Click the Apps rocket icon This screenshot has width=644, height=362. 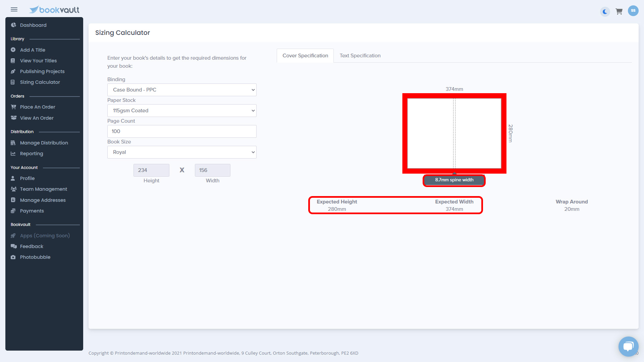coord(13,236)
